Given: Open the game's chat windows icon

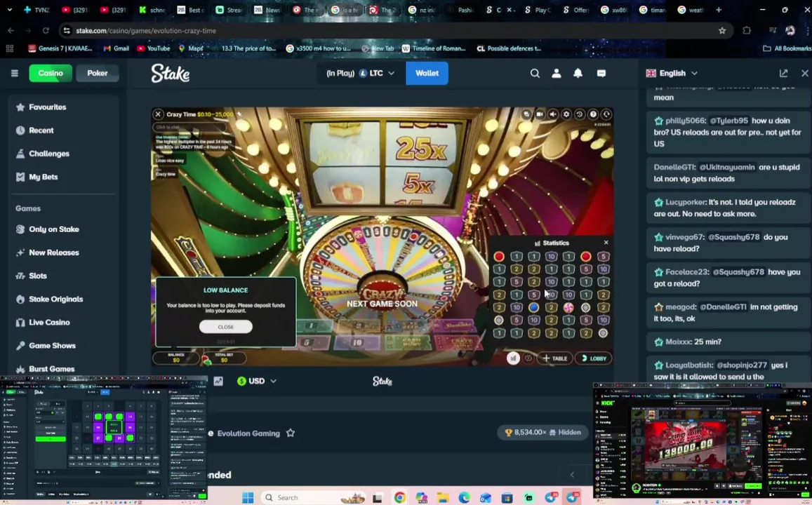Looking at the screenshot, I should coord(526,114).
